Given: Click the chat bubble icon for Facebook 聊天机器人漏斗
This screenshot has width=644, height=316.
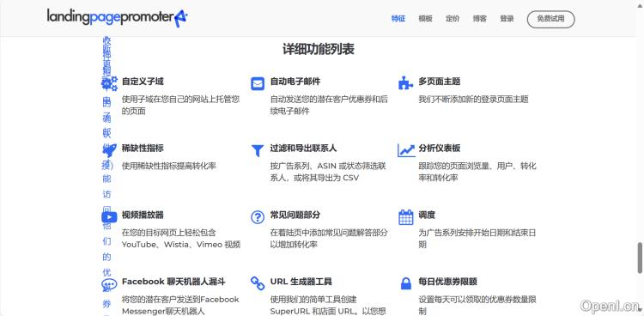Looking at the screenshot, I should [109, 284].
